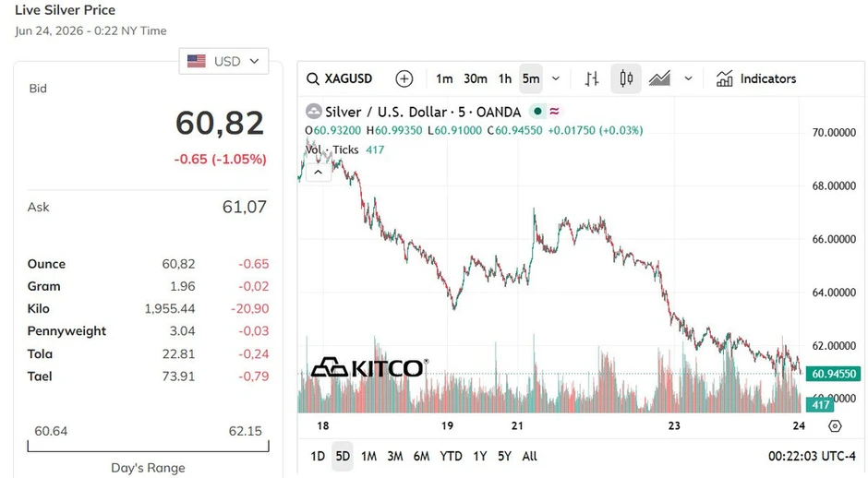Select the area chart style icon
868x478 pixels.
point(660,78)
